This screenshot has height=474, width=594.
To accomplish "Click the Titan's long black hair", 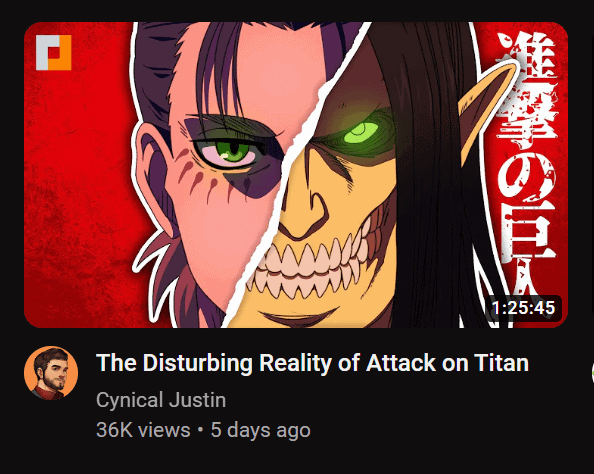I will tap(428, 171).
